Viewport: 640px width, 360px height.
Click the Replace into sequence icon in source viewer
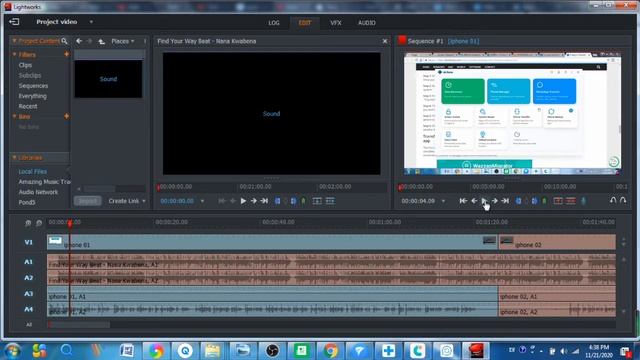[330, 201]
